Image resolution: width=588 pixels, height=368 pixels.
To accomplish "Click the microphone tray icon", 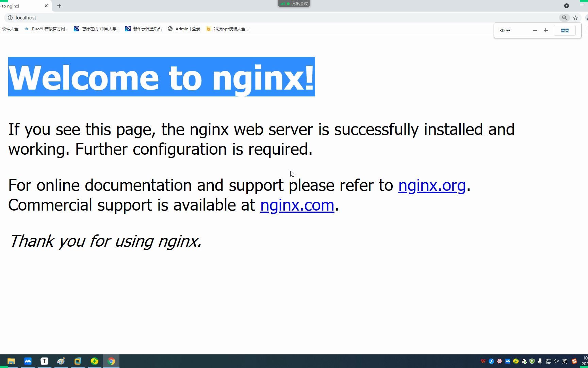I will (x=540, y=361).
